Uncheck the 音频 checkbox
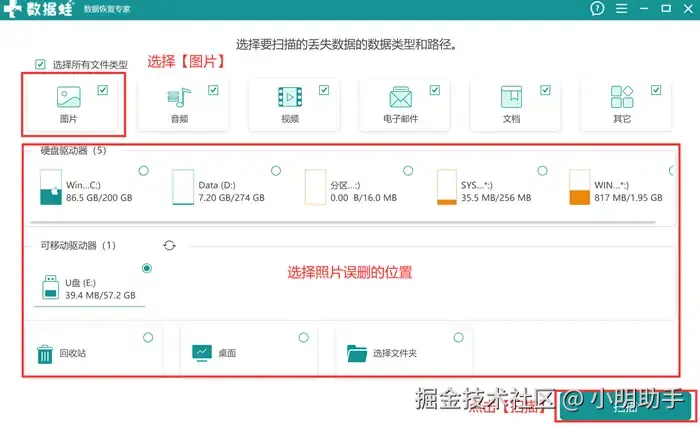 coord(213,90)
